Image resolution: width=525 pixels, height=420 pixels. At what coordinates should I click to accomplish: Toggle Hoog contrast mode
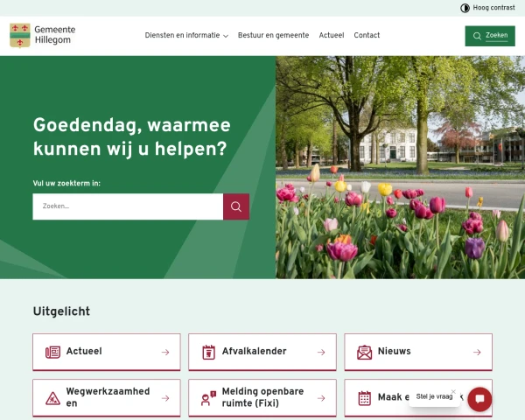[x=487, y=8]
